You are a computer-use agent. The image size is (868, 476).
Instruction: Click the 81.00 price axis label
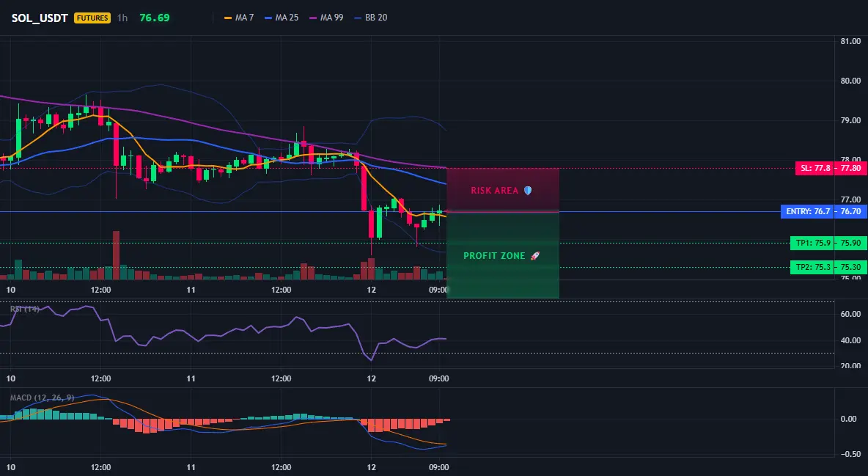(x=850, y=41)
